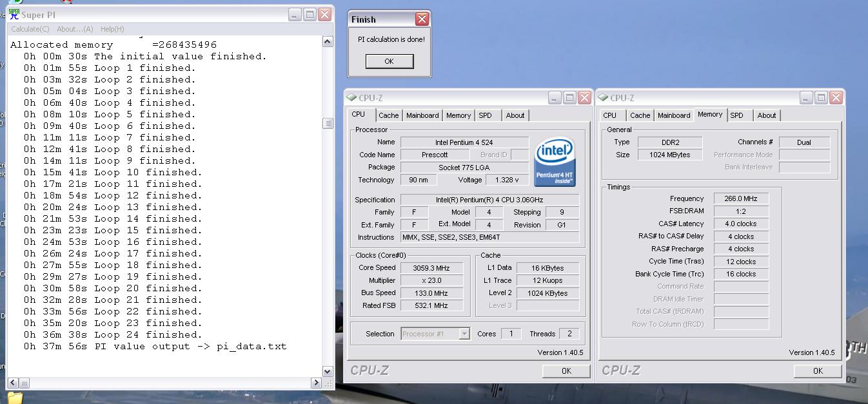Click the desktop folder icon below Super PI

(x=15, y=398)
